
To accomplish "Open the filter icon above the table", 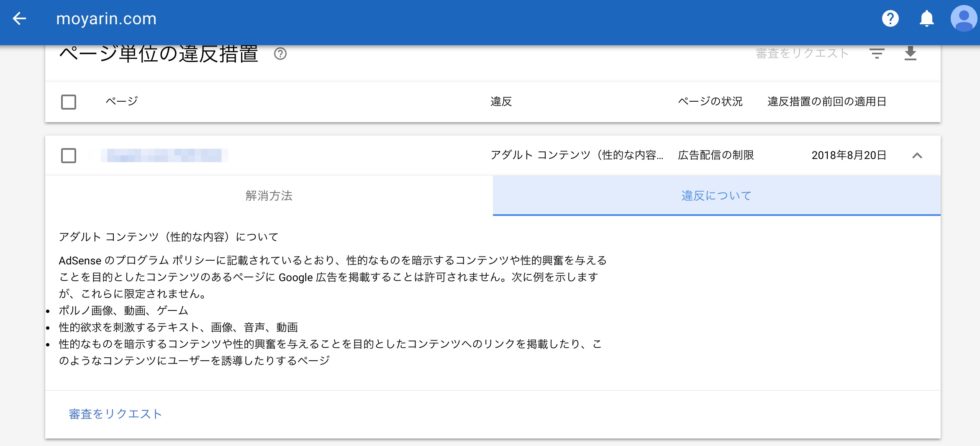I will pos(877,54).
